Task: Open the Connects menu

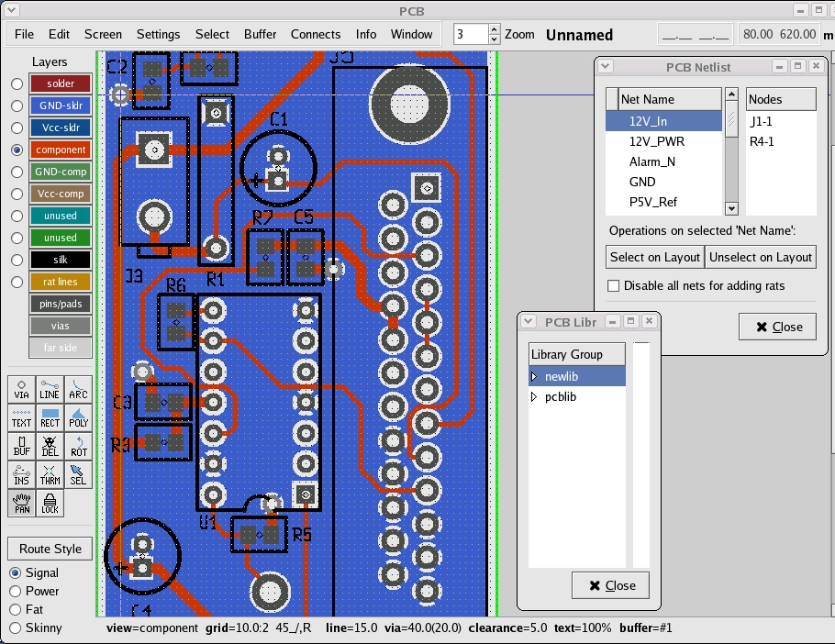Action: pos(315,34)
